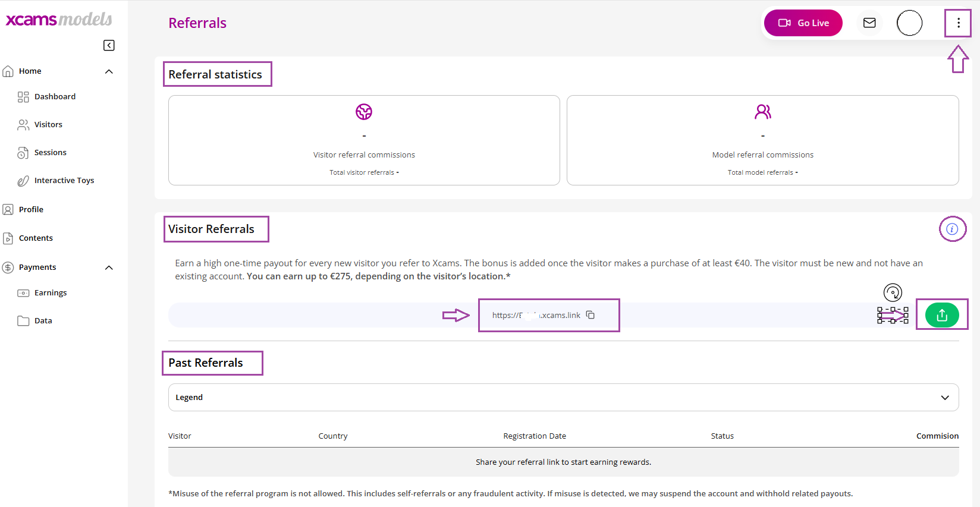Open Interactive Toys page

click(x=64, y=180)
